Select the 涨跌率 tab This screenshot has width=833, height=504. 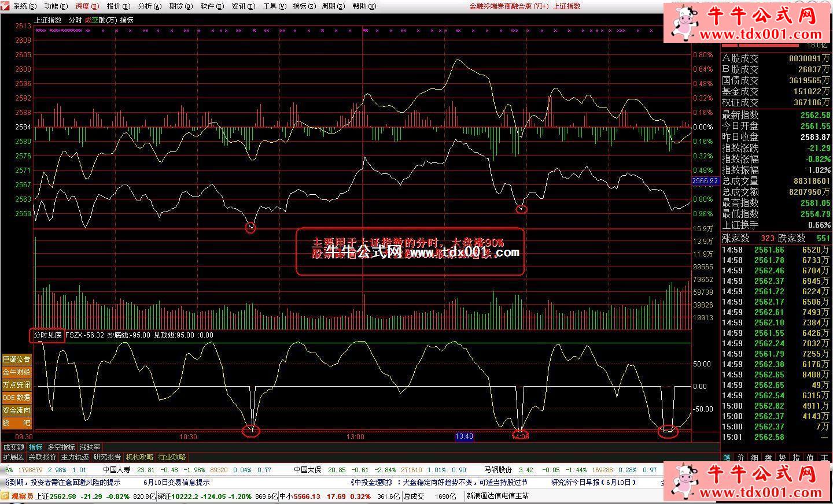(90, 447)
